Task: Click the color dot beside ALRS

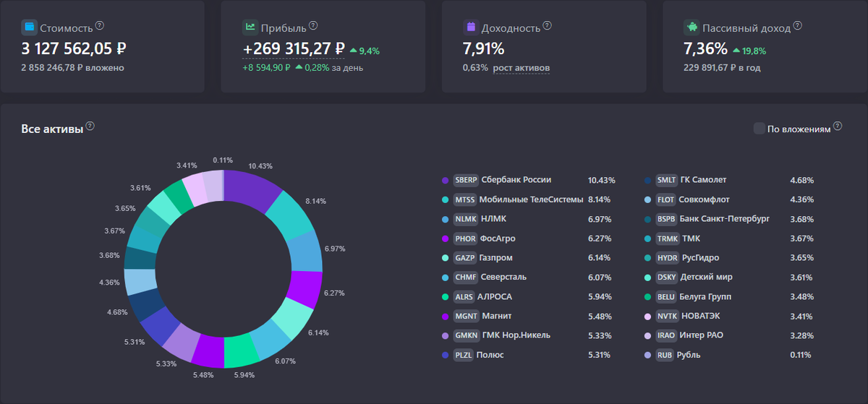Action: [x=445, y=297]
